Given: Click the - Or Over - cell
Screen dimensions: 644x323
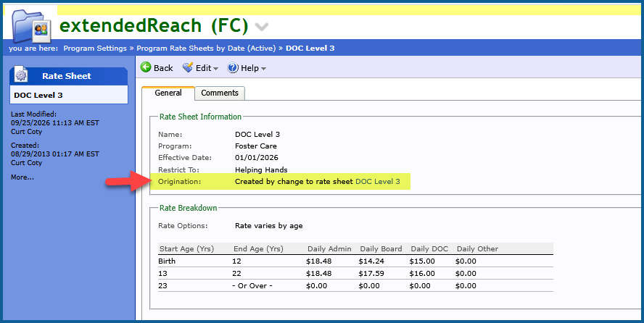Looking at the screenshot, I should click(252, 286).
